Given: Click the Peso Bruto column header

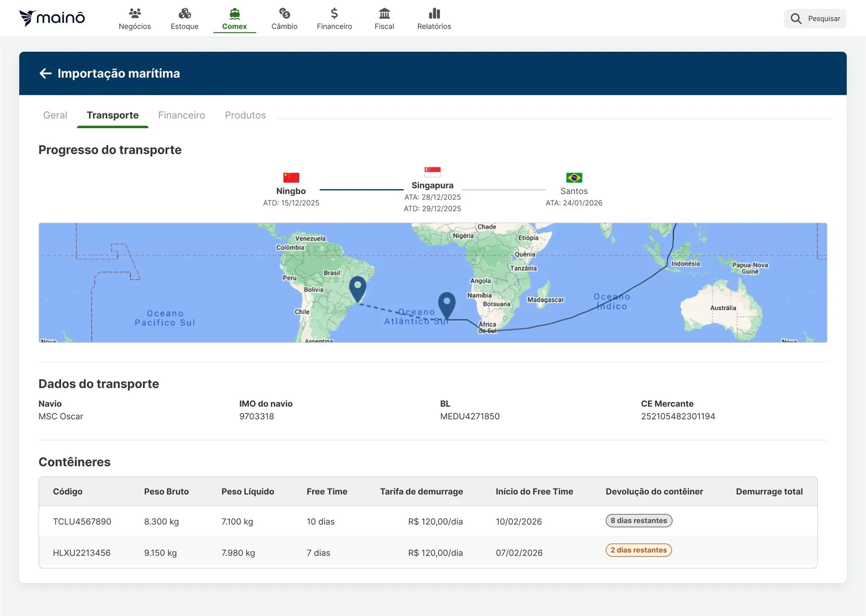Looking at the screenshot, I should click(166, 492).
